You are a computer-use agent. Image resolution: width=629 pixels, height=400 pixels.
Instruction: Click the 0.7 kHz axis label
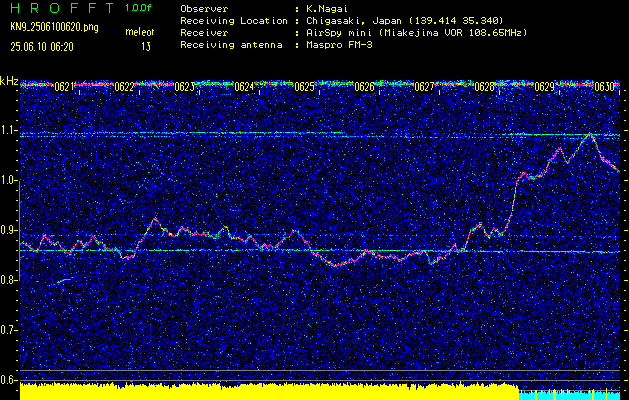coord(9,330)
